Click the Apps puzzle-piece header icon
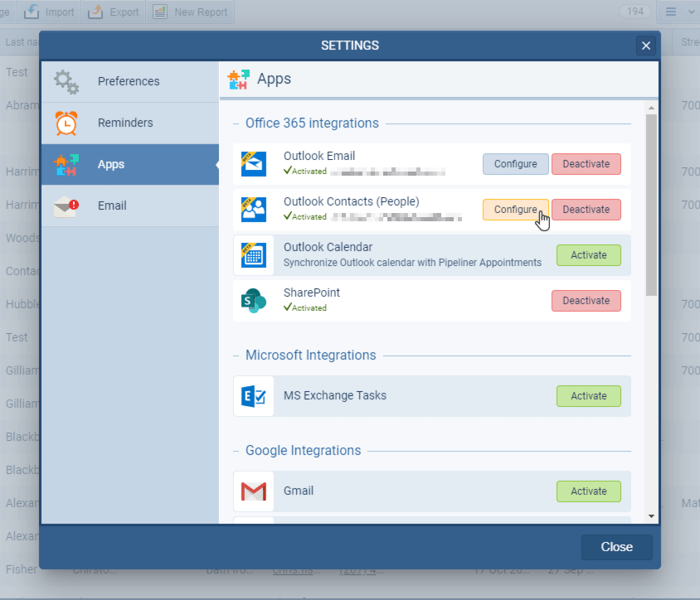 pos(238,78)
